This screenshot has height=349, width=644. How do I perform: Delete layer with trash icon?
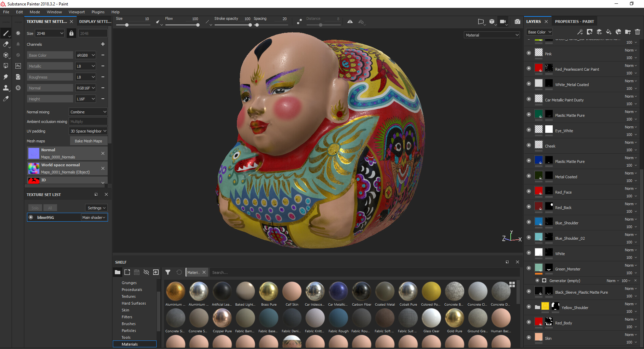638,32
